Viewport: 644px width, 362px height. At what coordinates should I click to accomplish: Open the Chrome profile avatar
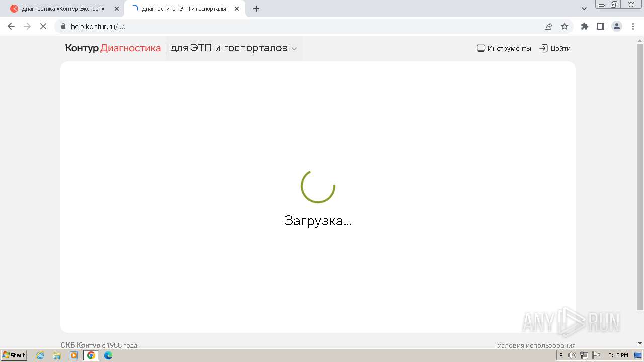click(x=617, y=27)
